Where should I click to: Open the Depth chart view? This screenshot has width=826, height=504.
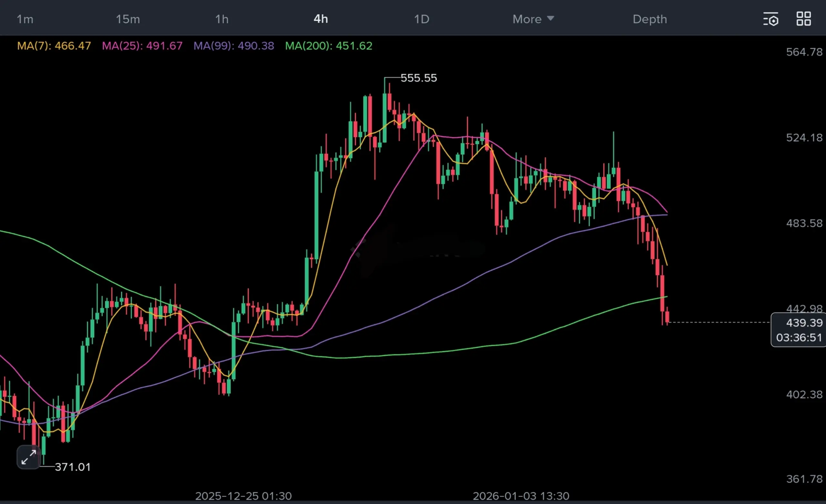pos(650,19)
